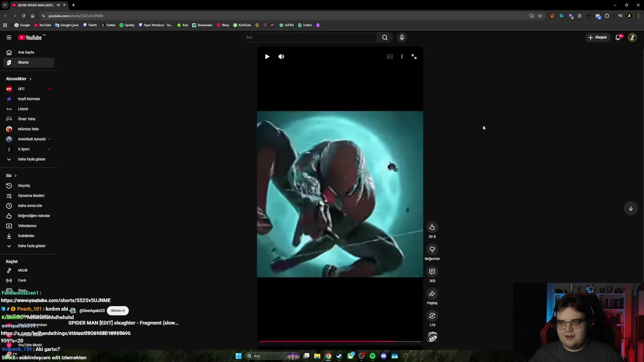Select Shorts in sidebar
Viewport: 644px width, 362px height.
coord(29,62)
